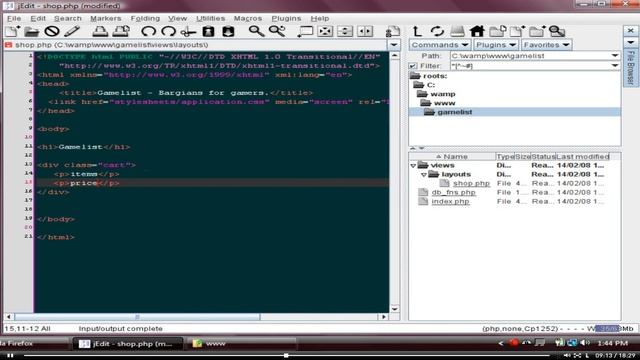The width and height of the screenshot is (640, 360).
Task: Click the Undo arrow icon
Action: [148, 31]
